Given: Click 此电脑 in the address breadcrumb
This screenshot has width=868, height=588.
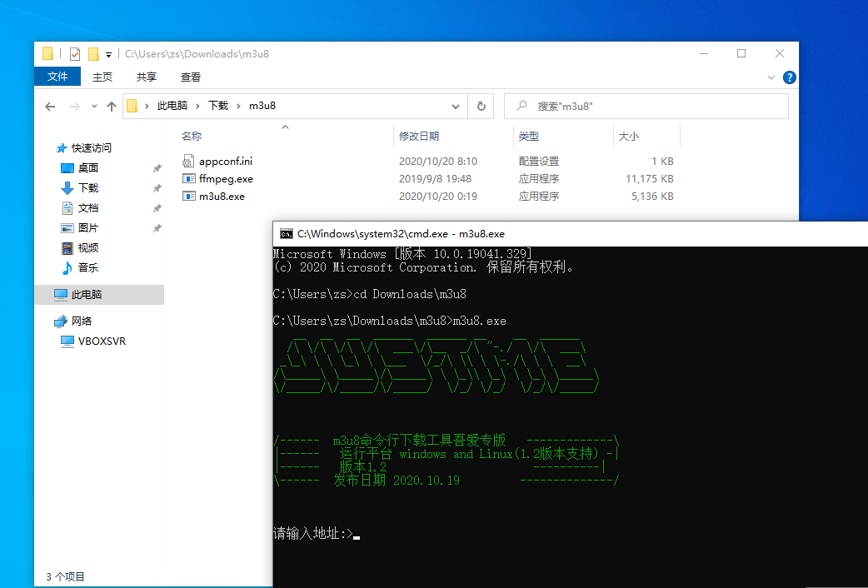Looking at the screenshot, I should point(172,106).
